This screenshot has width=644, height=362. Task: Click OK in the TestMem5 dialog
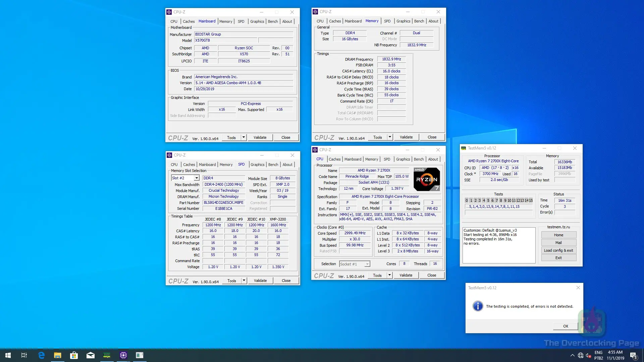[x=566, y=326]
